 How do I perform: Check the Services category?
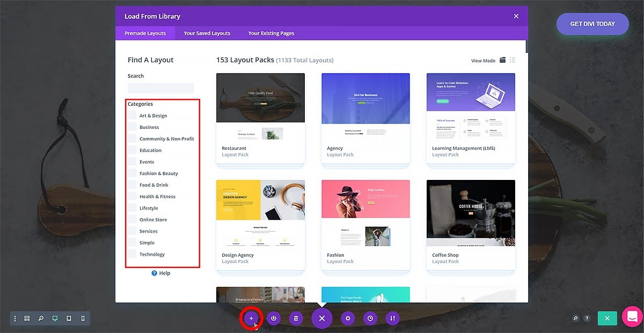pyautogui.click(x=132, y=231)
